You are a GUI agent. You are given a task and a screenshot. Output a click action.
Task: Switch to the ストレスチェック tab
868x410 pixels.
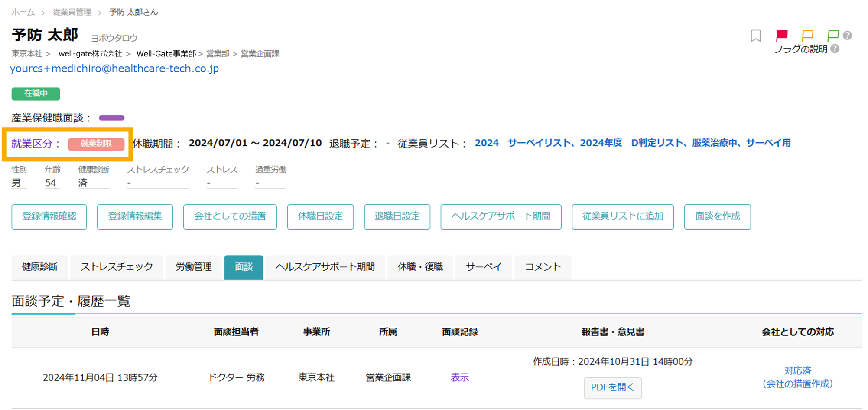tap(117, 267)
